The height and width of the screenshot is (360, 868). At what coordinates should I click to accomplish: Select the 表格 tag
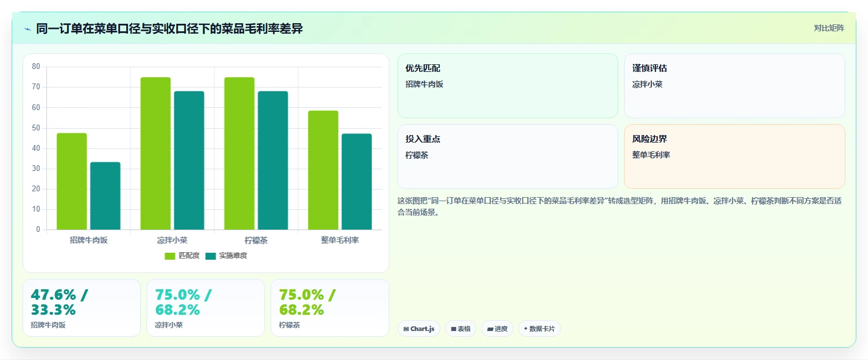(x=461, y=329)
